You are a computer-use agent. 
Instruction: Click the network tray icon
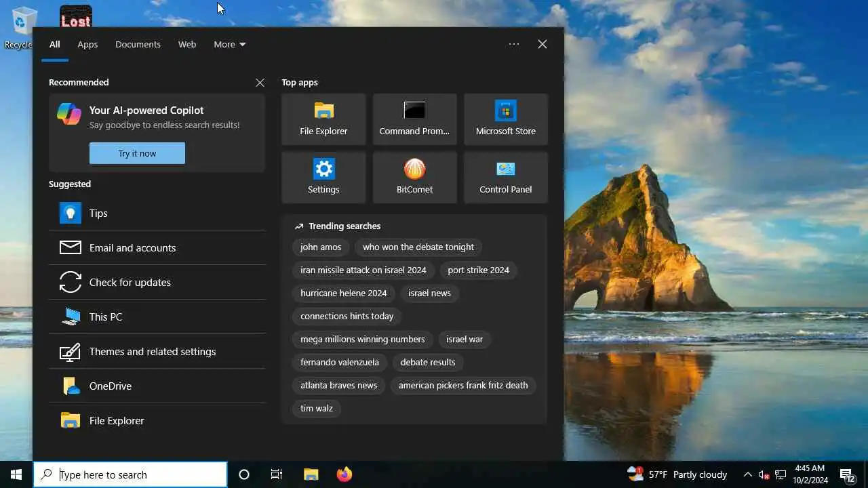[781, 474]
